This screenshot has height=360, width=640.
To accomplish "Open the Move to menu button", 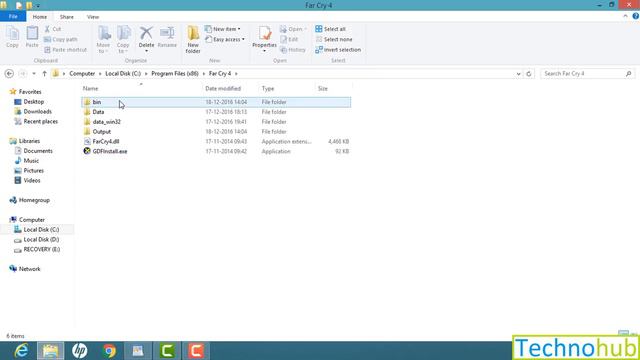I will [x=103, y=40].
